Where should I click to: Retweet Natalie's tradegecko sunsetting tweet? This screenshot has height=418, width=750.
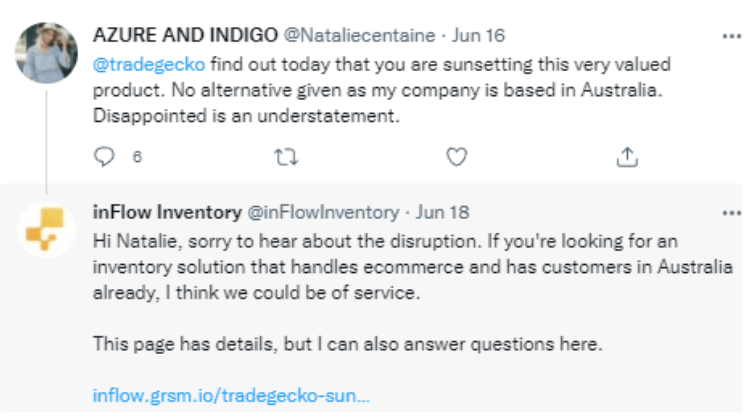[286, 157]
